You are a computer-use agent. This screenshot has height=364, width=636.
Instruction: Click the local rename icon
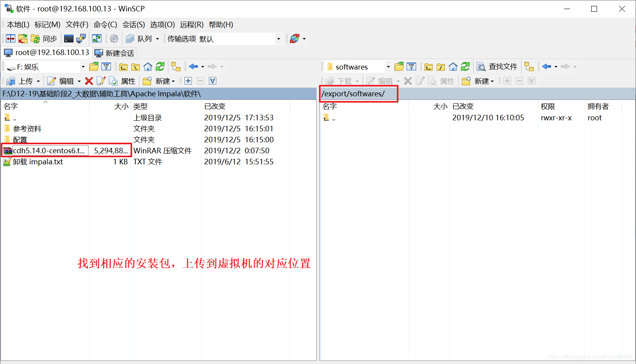point(101,81)
